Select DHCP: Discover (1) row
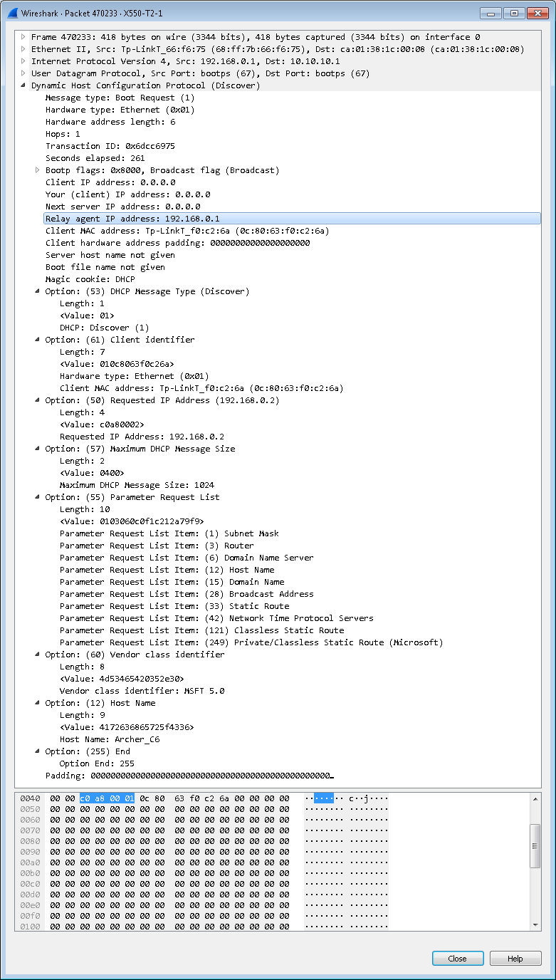The height and width of the screenshot is (980, 556). (105, 328)
